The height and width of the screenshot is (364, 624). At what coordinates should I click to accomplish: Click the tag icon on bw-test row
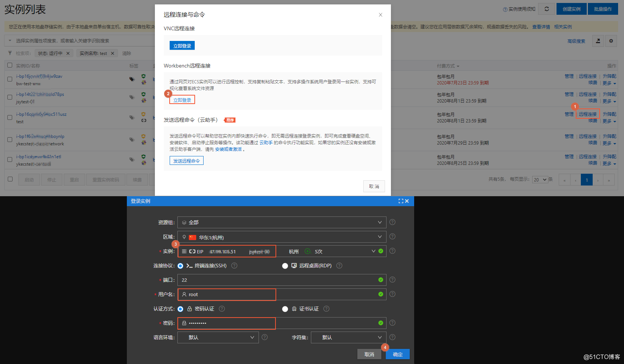pos(132,79)
